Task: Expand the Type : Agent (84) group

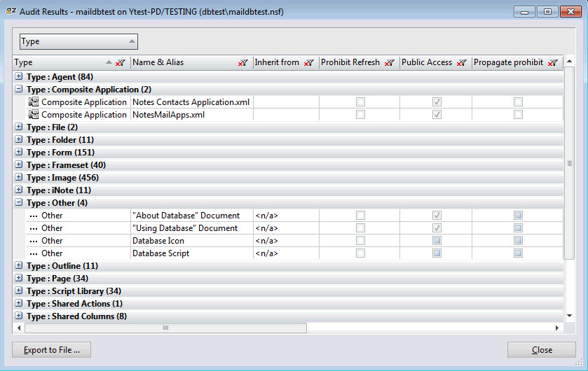Action: tap(19, 77)
